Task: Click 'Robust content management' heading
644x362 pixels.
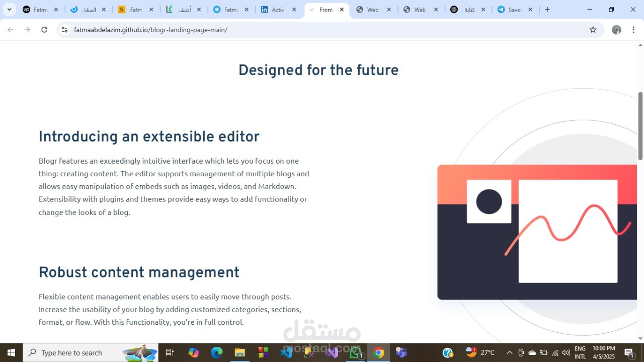Action: [139, 272]
